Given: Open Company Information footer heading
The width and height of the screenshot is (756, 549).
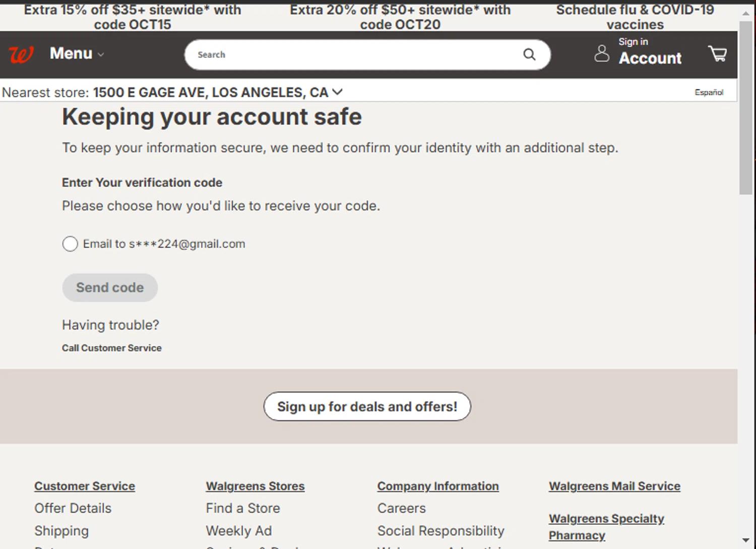Looking at the screenshot, I should point(438,486).
